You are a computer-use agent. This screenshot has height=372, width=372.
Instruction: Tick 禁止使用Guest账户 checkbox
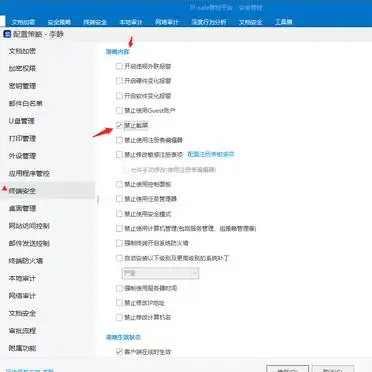point(119,110)
